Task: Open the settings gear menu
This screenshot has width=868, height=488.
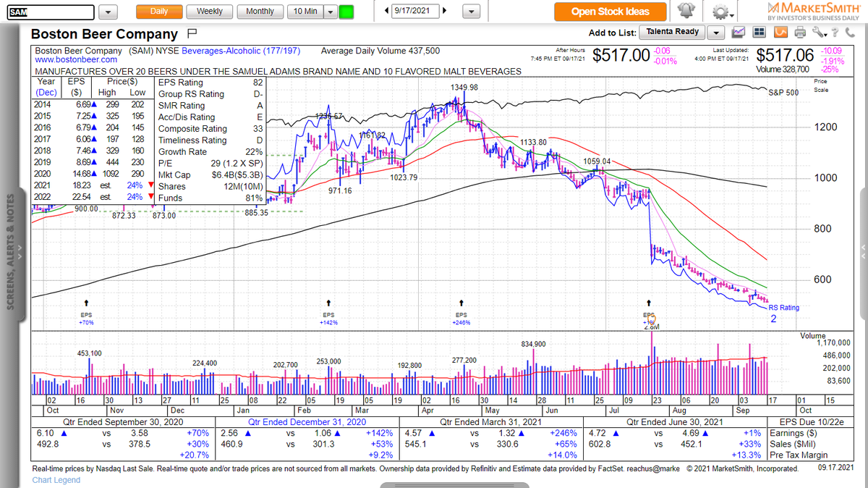Action: click(x=723, y=12)
